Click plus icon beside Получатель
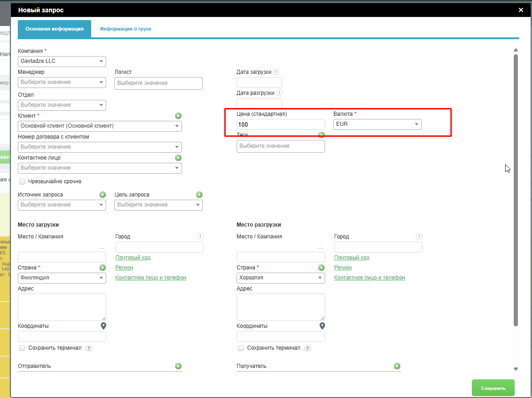 coord(397,366)
